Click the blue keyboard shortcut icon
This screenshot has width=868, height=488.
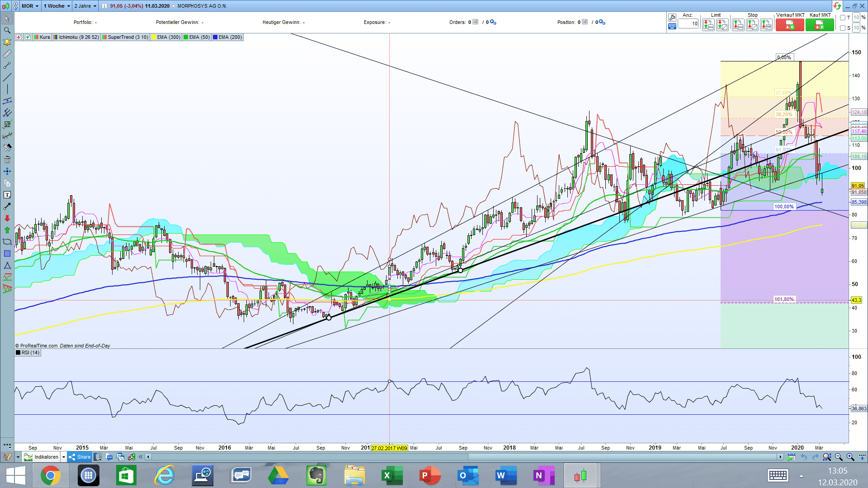672,26
